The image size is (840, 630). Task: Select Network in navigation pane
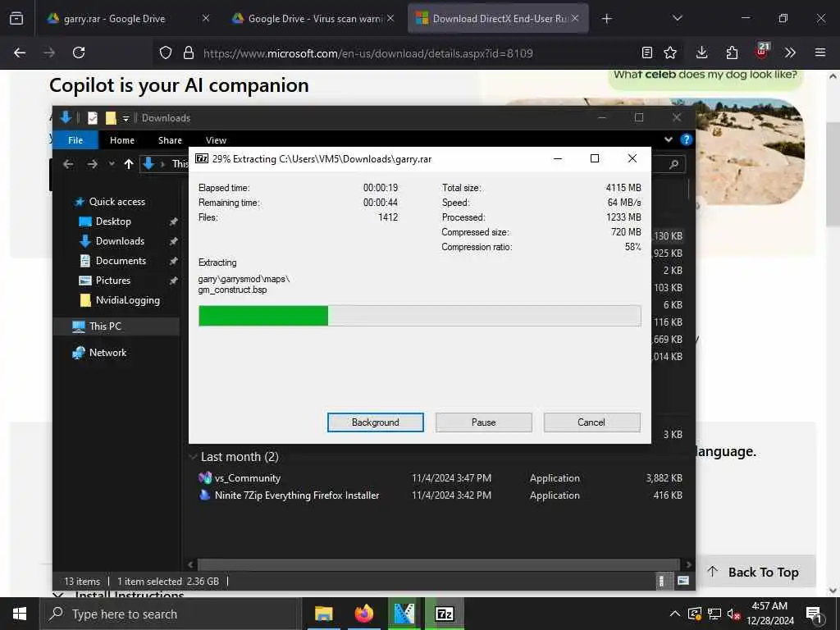pos(107,353)
